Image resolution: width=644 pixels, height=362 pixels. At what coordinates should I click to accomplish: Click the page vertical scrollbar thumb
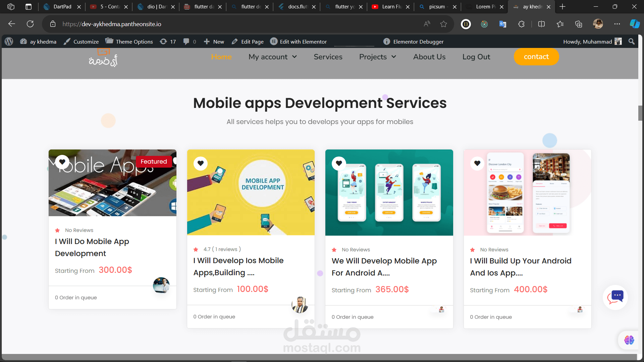pyautogui.click(x=640, y=113)
